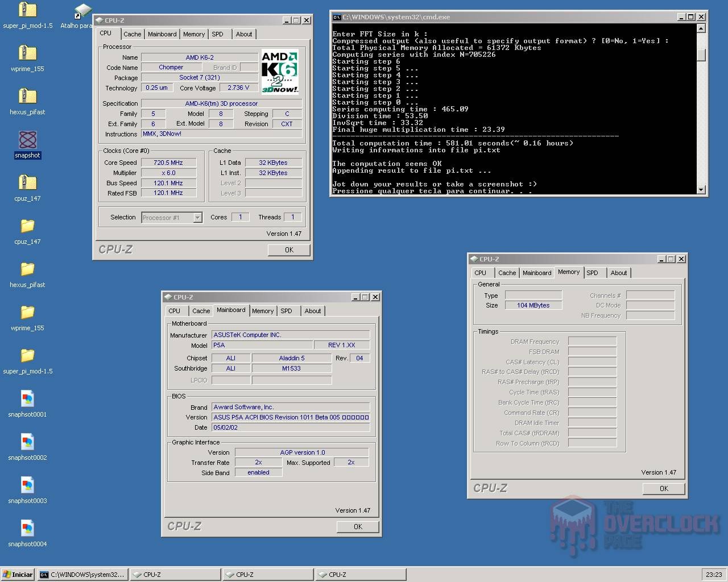This screenshot has height=582, width=728.
Task: Click the L1 Data cache value 32 KBytes
Action: 274,163
